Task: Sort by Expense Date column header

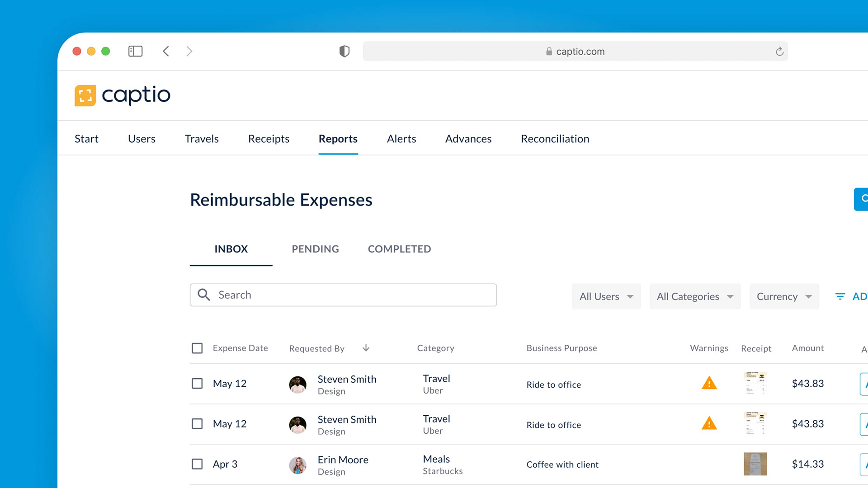Action: pyautogui.click(x=240, y=348)
